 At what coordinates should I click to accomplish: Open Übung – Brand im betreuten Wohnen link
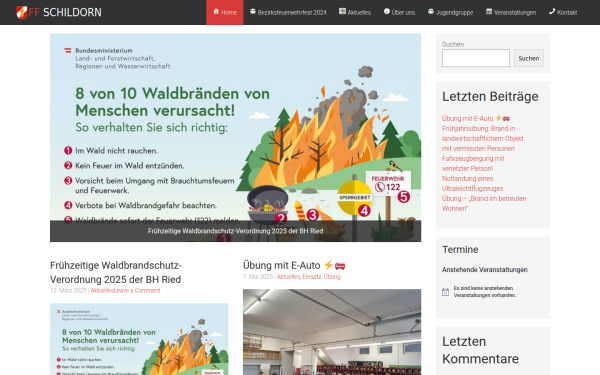484,203
